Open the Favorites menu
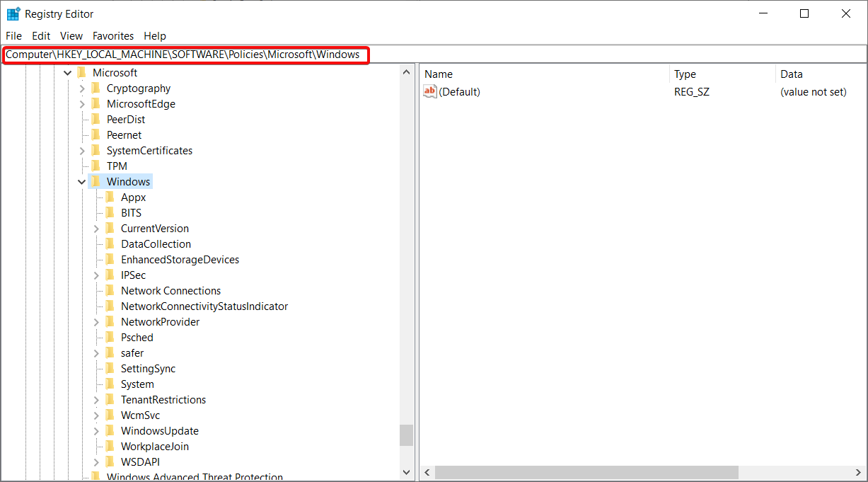Screen dimensions: 868x482 click(113, 35)
